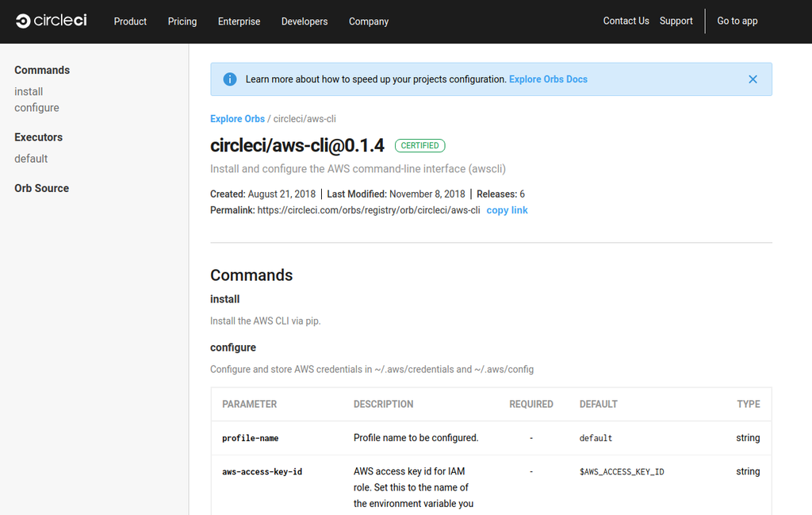Screen dimensions: 812x515
Task: Click the install command heading
Action: pyautogui.click(x=224, y=299)
